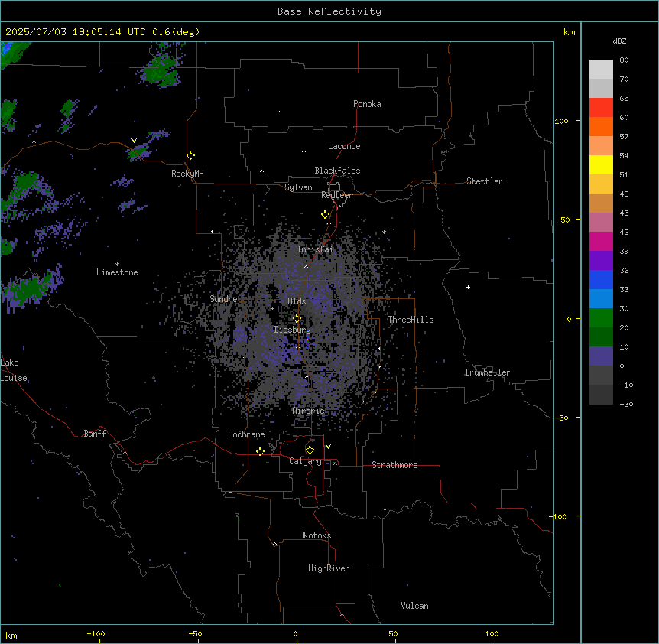Screen dimensions: 659x644
Task: Select the blue 33-36 dBZ legend swatch
Action: [601, 279]
